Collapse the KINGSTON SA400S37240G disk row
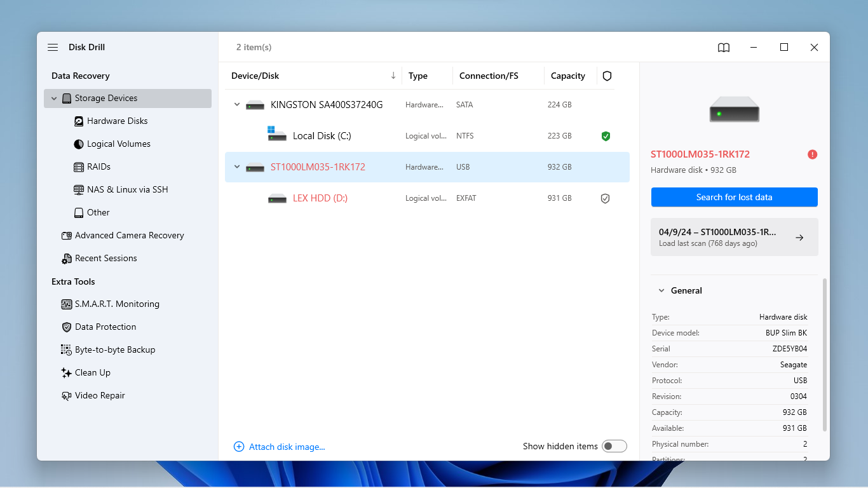The image size is (868, 488). click(237, 105)
